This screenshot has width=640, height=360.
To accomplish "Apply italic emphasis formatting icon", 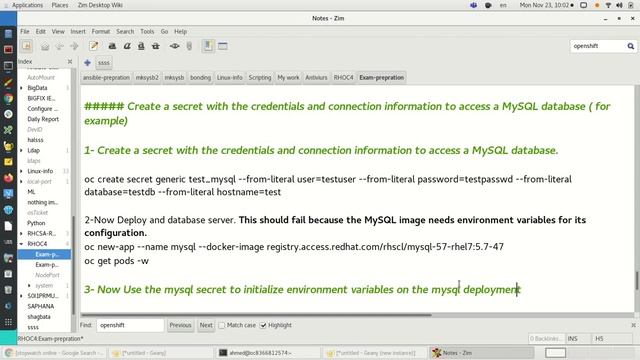I will tap(127, 46).
